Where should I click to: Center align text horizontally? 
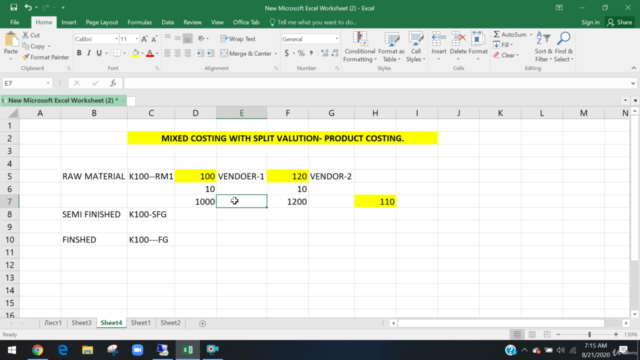178,53
